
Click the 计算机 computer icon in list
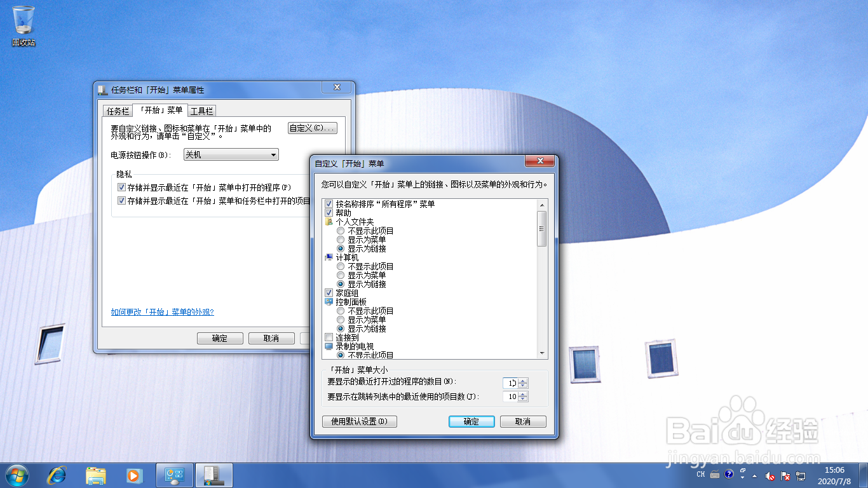click(x=329, y=257)
